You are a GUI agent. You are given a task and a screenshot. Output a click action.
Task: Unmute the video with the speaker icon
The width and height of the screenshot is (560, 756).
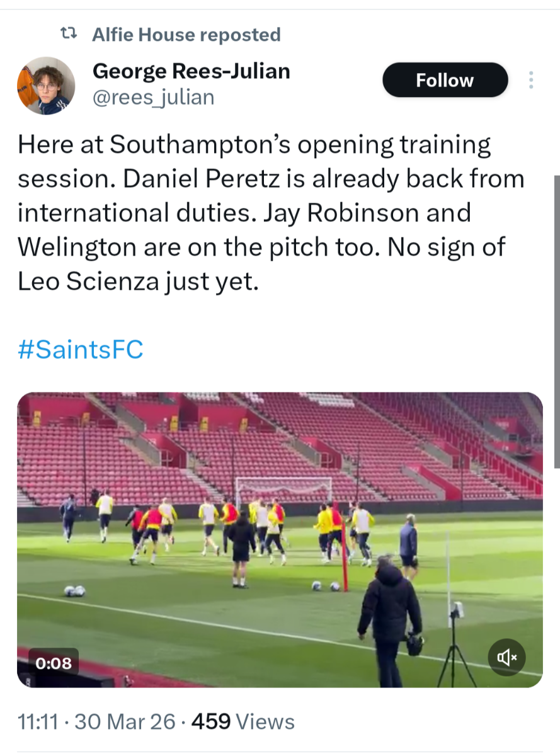(507, 658)
